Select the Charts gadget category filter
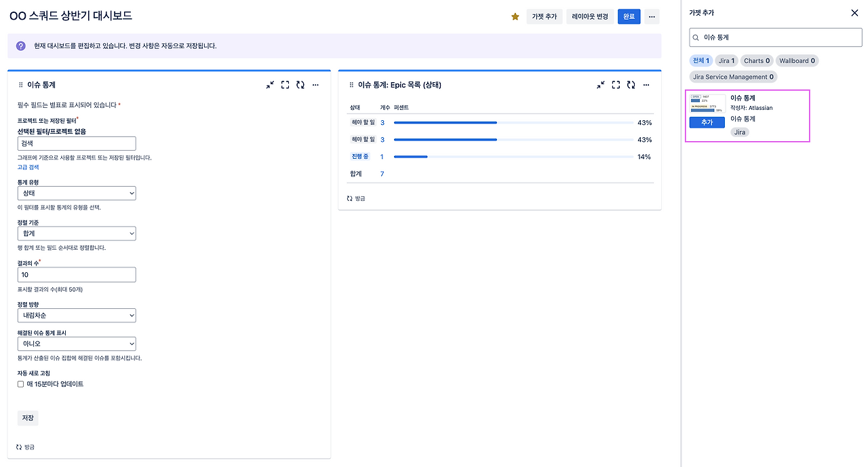The width and height of the screenshot is (868, 467). tap(757, 61)
